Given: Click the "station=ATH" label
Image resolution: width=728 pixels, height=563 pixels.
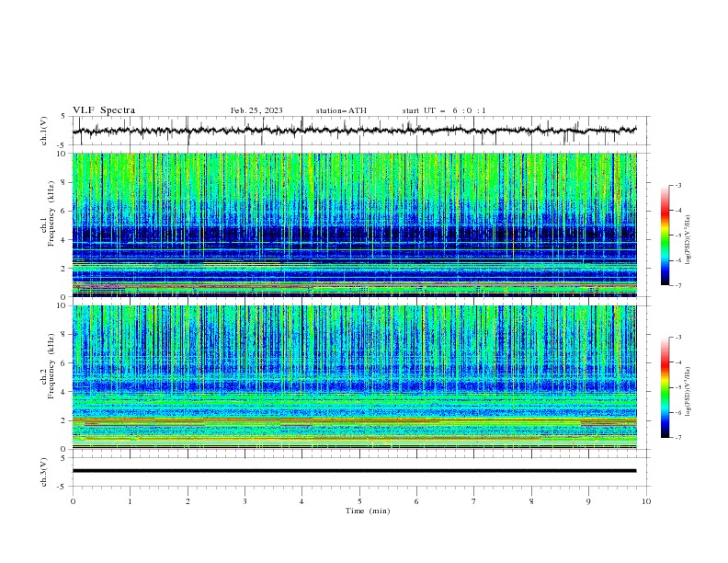Looking at the screenshot, I should coord(341,110).
